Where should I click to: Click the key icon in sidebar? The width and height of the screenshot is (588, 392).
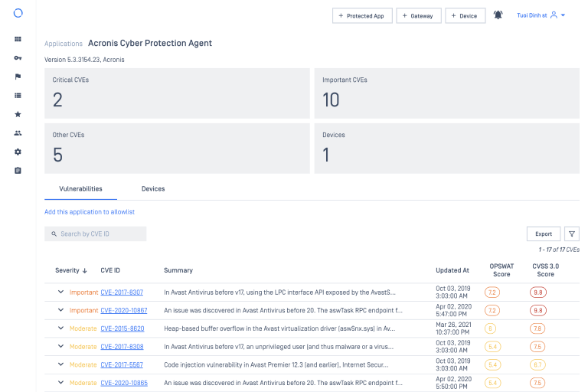(18, 58)
